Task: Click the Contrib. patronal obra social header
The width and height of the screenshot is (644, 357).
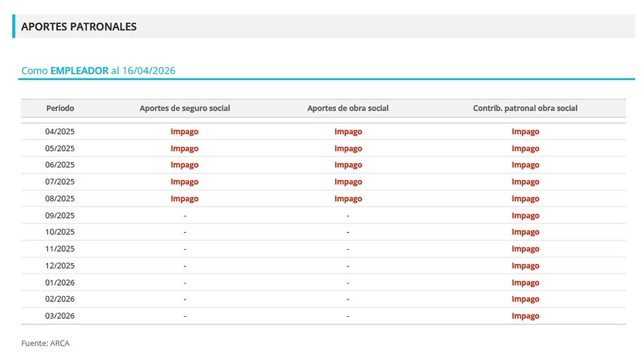Action: (525, 108)
